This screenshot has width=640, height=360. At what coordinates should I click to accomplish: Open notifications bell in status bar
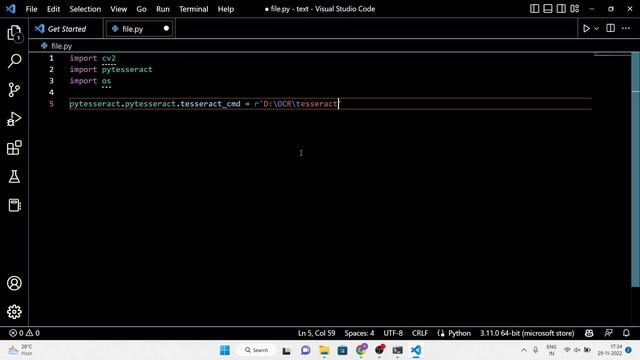(626, 333)
